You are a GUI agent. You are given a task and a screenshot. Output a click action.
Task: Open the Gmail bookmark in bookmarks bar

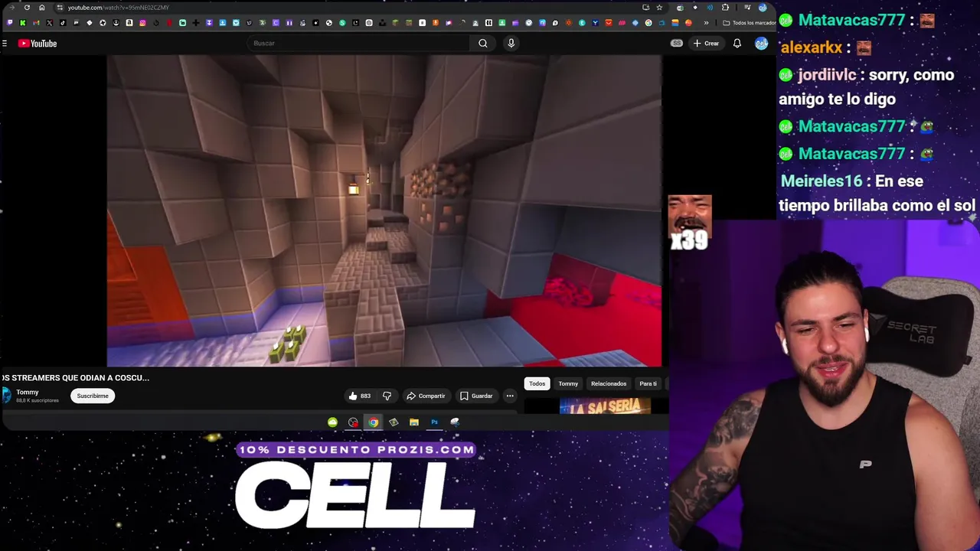point(36,23)
